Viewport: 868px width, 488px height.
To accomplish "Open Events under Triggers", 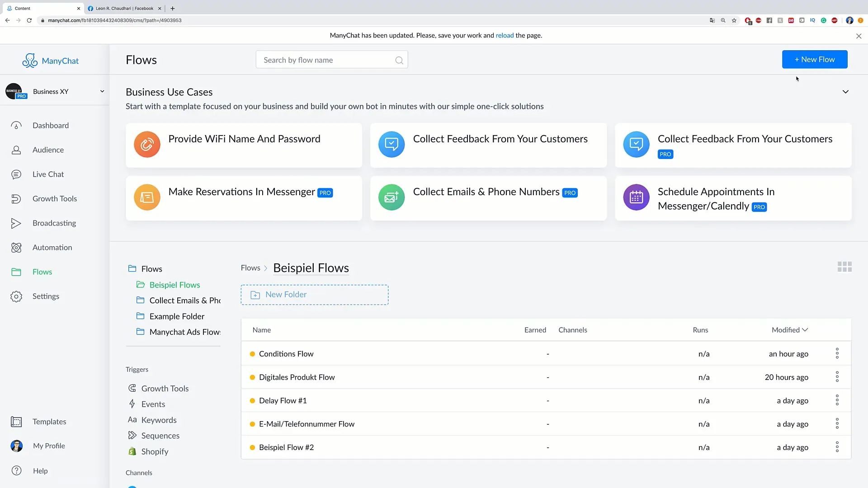I will [153, 404].
